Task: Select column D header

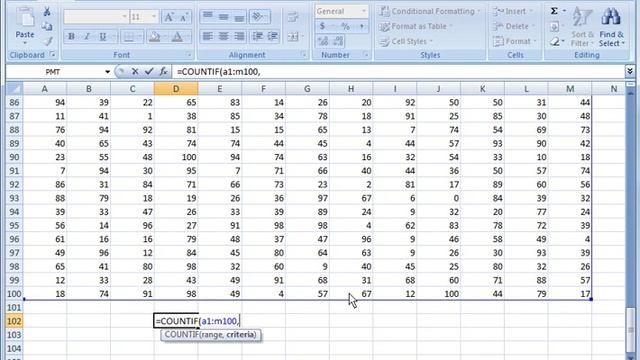Action: coord(176,89)
